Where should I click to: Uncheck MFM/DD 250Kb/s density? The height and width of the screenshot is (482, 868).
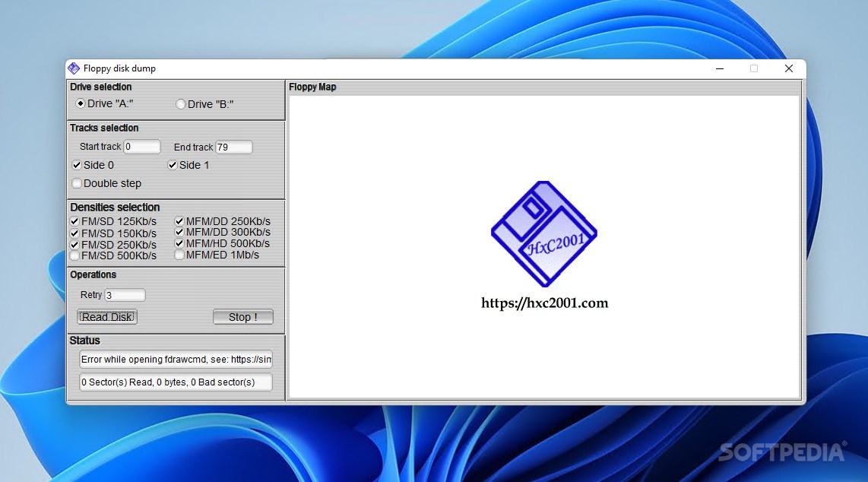(x=179, y=221)
